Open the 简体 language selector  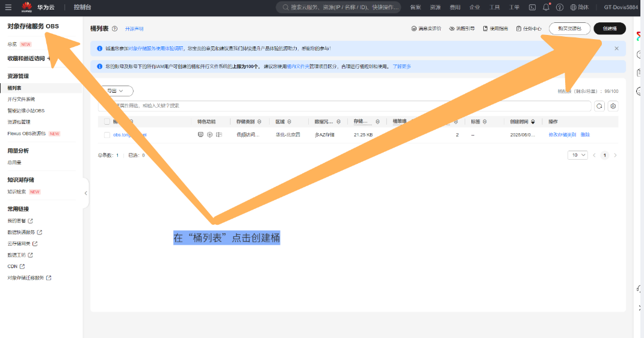coord(579,7)
